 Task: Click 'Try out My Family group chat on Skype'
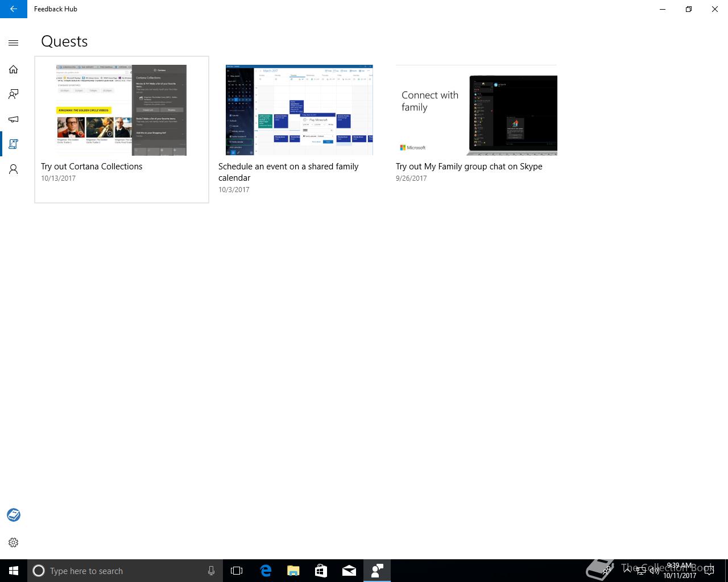tap(469, 167)
